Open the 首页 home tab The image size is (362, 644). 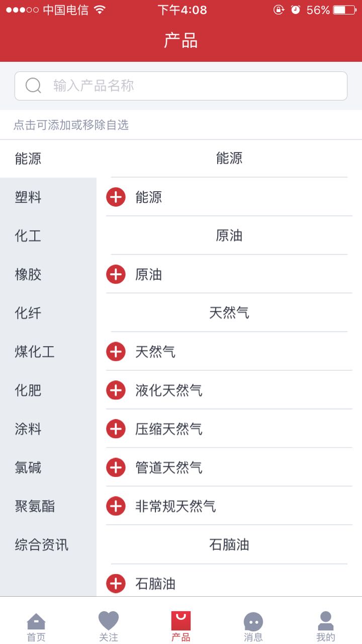pos(36,627)
